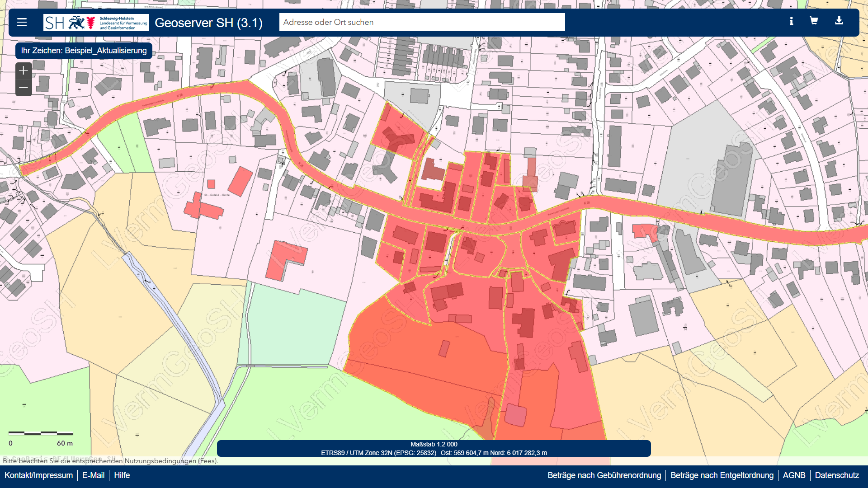Zoom in with plus button
The image size is (868, 488).
pos(24,70)
